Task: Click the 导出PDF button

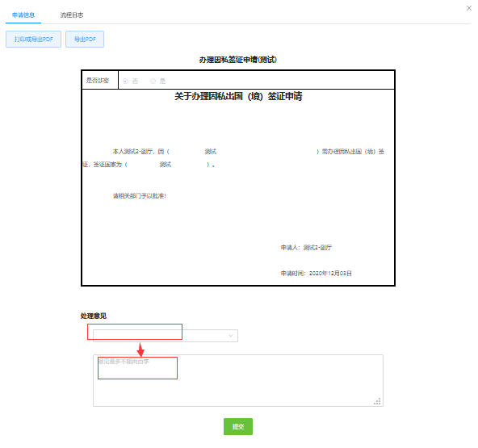Action: pos(85,39)
